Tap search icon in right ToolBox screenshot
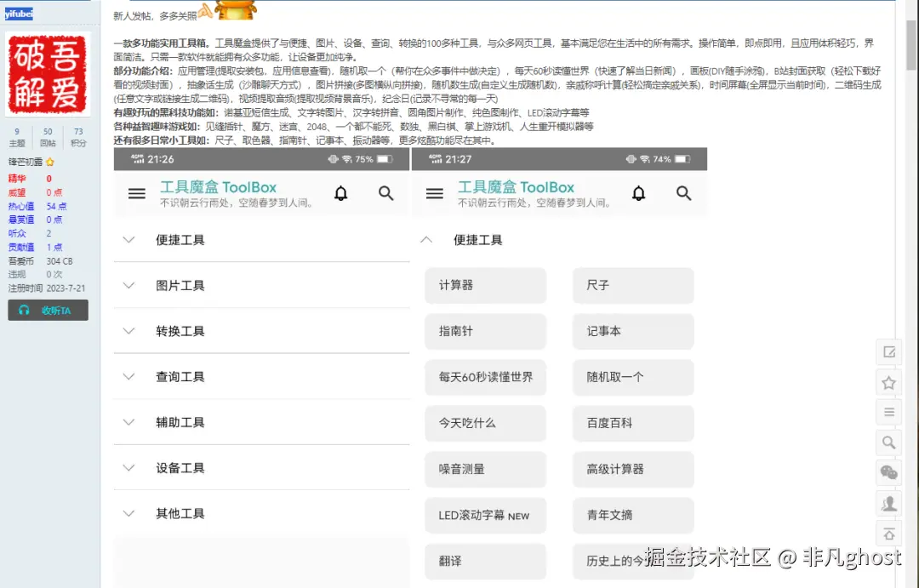 683,193
